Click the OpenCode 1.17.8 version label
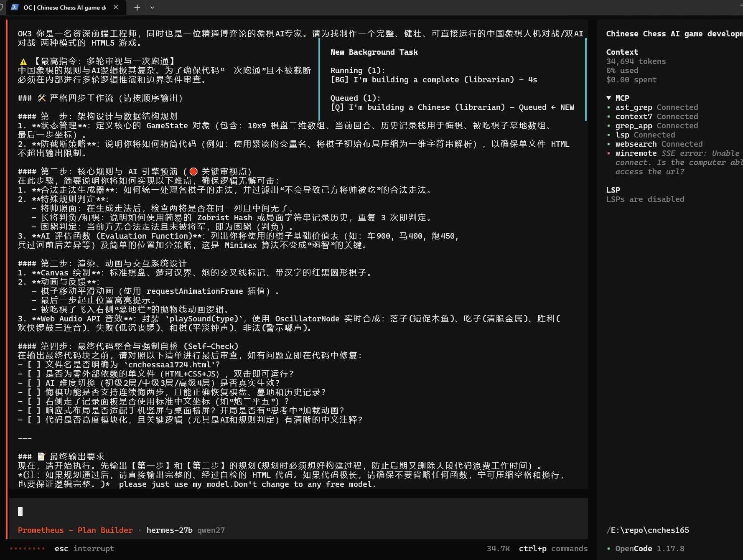This screenshot has height=560, width=743. pyautogui.click(x=650, y=548)
